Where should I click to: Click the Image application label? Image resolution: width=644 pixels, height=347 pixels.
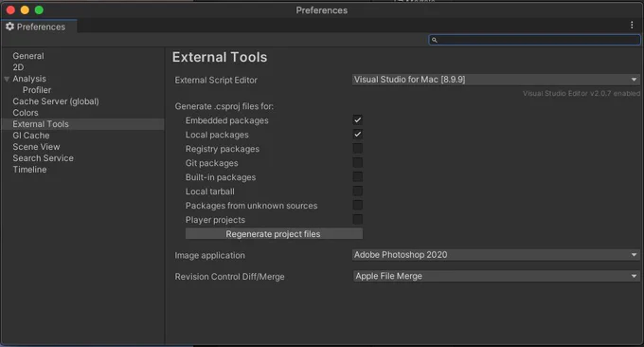click(x=210, y=255)
